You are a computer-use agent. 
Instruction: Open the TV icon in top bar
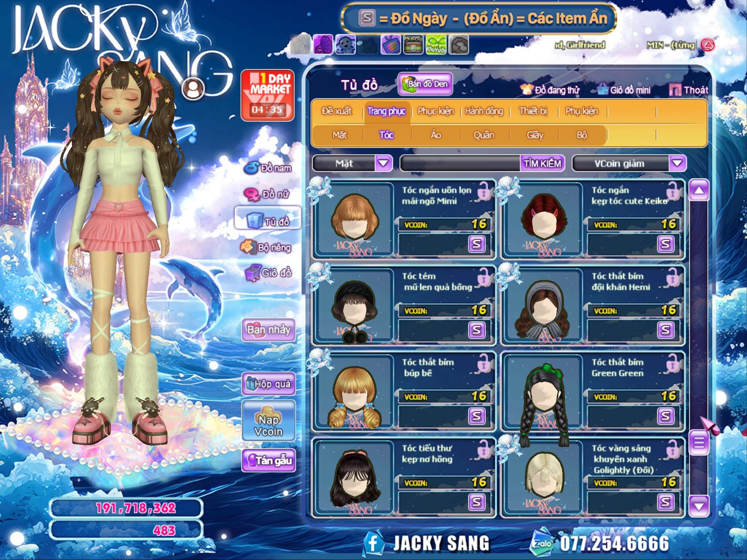391,45
